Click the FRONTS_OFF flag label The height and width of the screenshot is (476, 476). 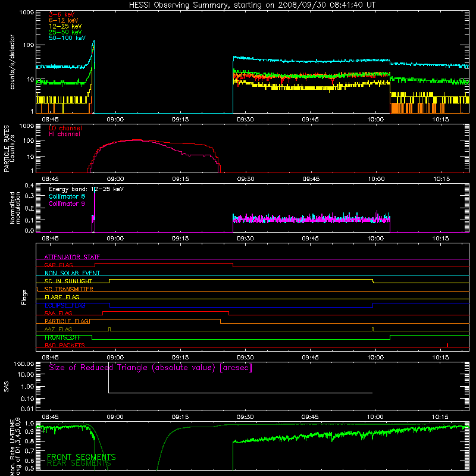tap(62, 337)
